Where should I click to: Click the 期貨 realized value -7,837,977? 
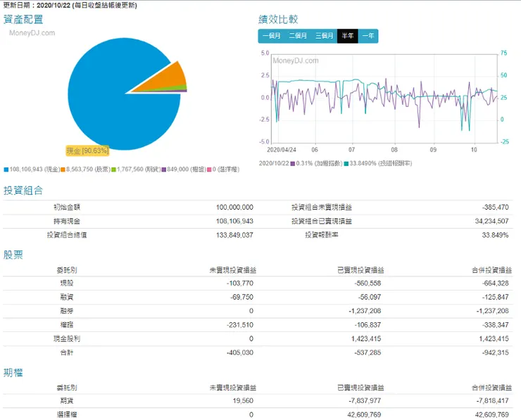[365, 401]
